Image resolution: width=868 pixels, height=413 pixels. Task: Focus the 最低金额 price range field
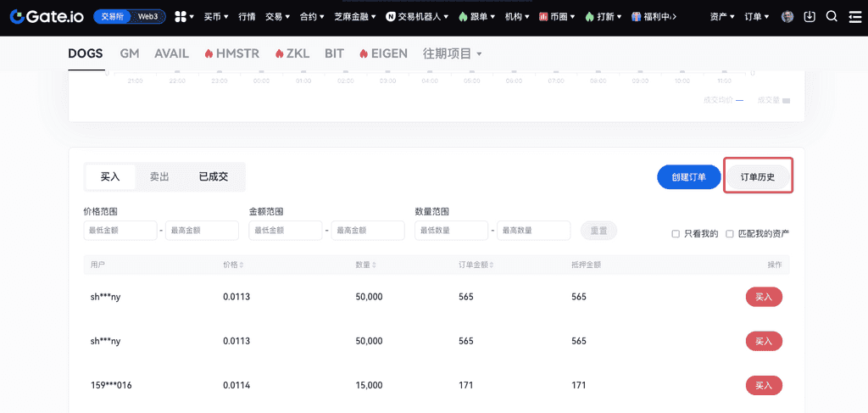[120, 231]
